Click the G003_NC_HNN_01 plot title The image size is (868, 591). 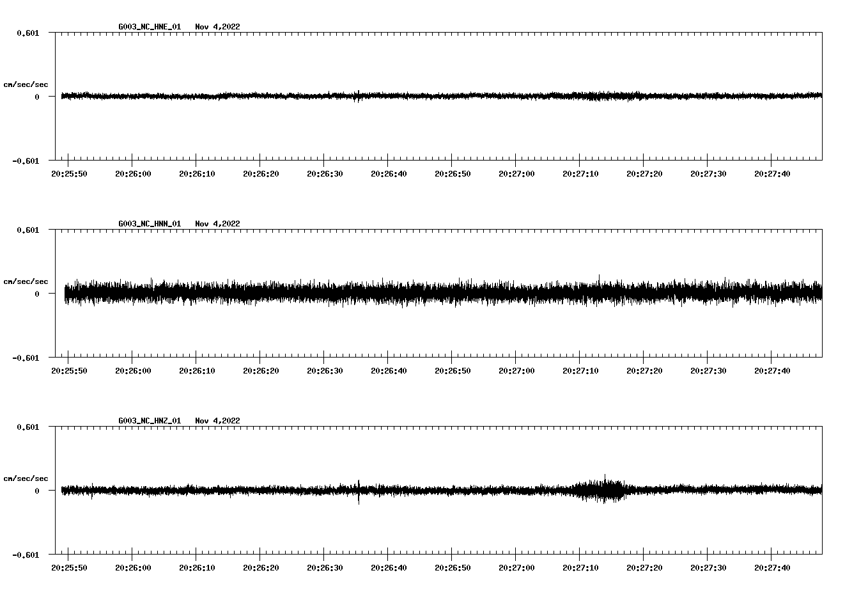point(179,224)
